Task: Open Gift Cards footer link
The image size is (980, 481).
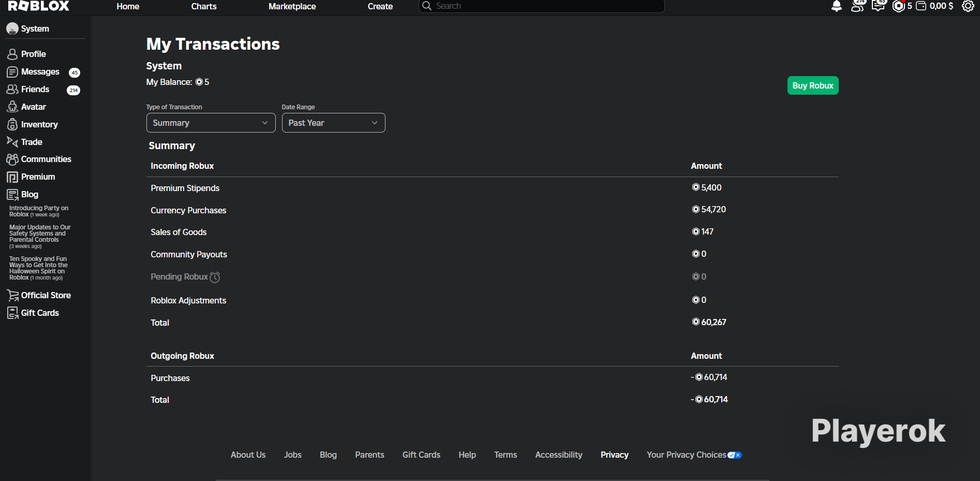Action: coord(421,455)
